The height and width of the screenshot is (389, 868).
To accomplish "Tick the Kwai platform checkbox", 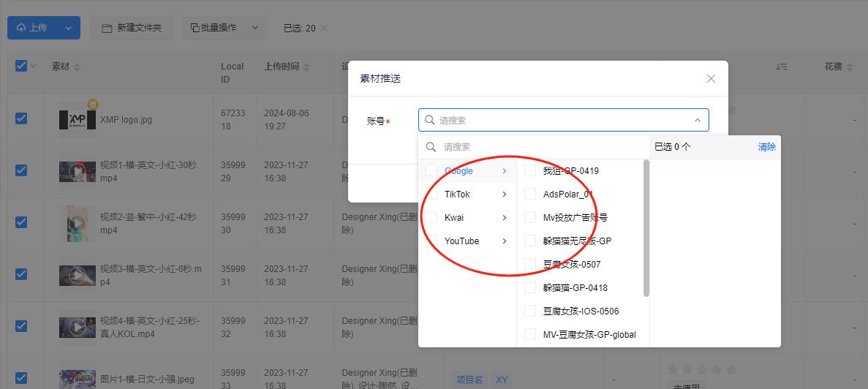I will click(x=431, y=217).
